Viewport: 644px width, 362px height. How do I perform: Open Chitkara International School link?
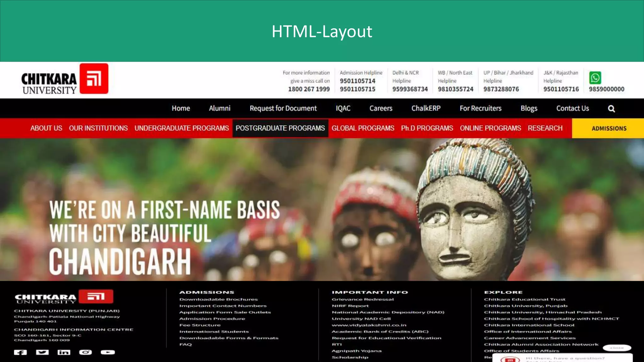click(x=529, y=325)
